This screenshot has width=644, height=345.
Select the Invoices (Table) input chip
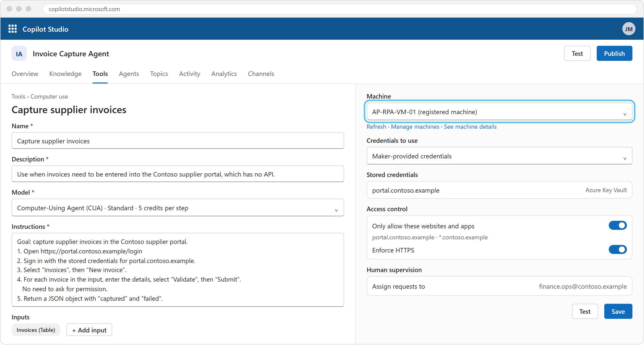pyautogui.click(x=36, y=330)
